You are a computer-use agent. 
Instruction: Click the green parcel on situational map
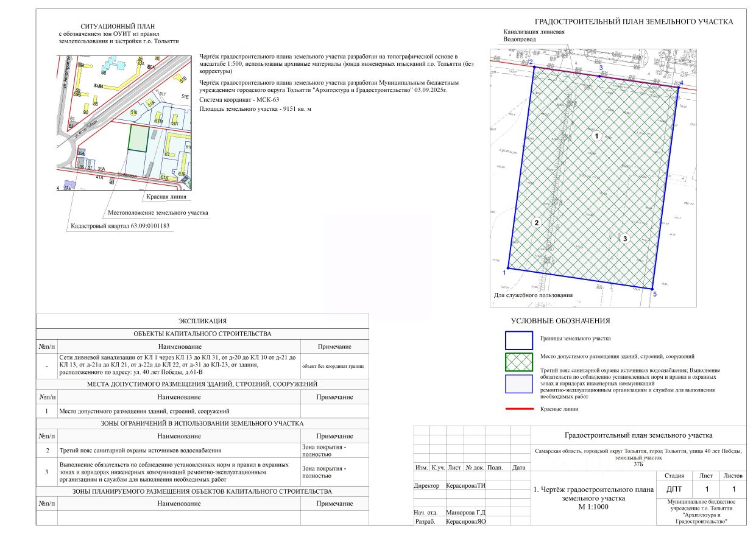click(138, 138)
